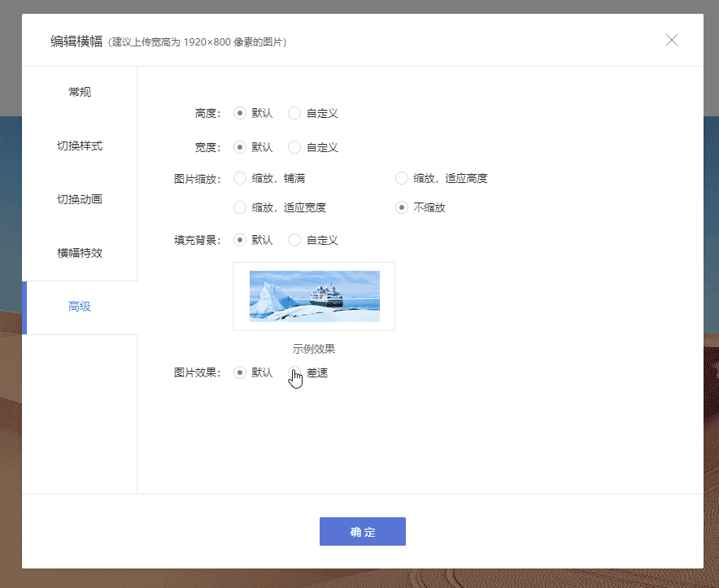
Task: Confirm with the 确定 button
Action: click(362, 532)
